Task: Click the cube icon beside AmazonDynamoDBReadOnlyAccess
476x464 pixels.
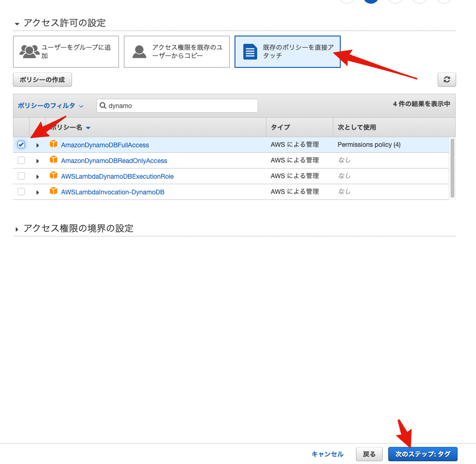Action: coord(54,160)
